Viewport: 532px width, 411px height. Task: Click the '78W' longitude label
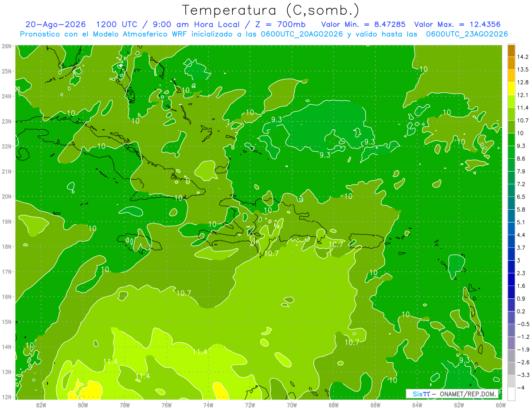[125, 405]
